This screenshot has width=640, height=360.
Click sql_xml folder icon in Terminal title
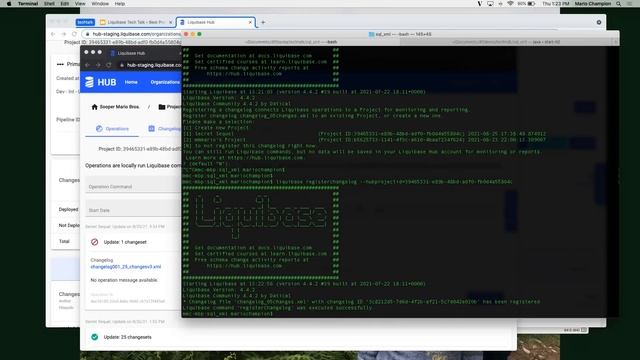(x=371, y=34)
